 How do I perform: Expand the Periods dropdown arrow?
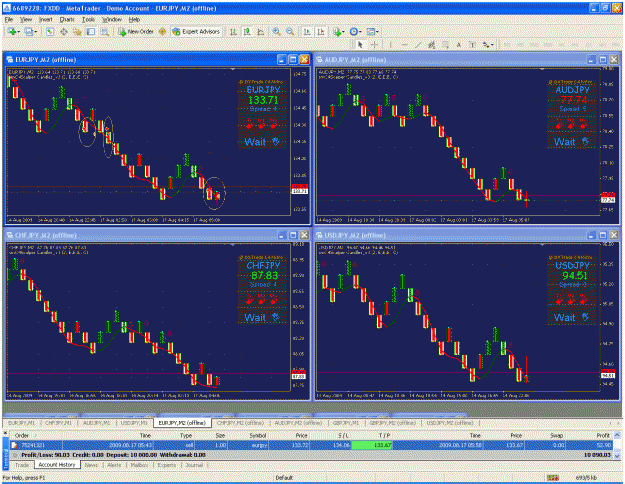pos(360,32)
